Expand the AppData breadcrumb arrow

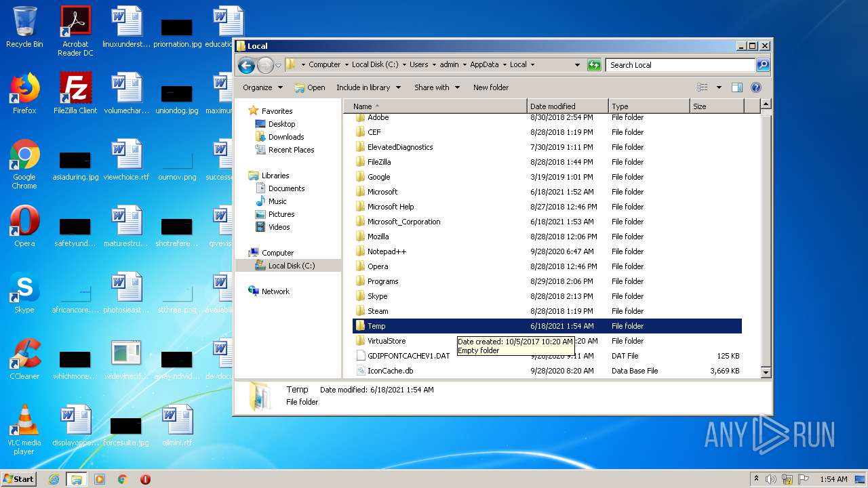tap(504, 65)
